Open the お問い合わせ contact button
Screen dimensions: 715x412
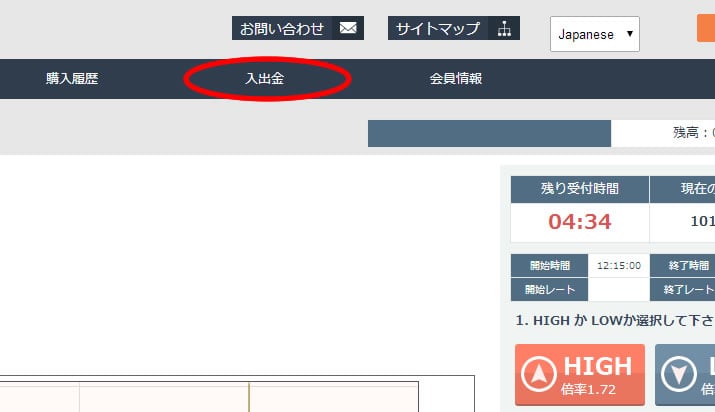point(298,28)
